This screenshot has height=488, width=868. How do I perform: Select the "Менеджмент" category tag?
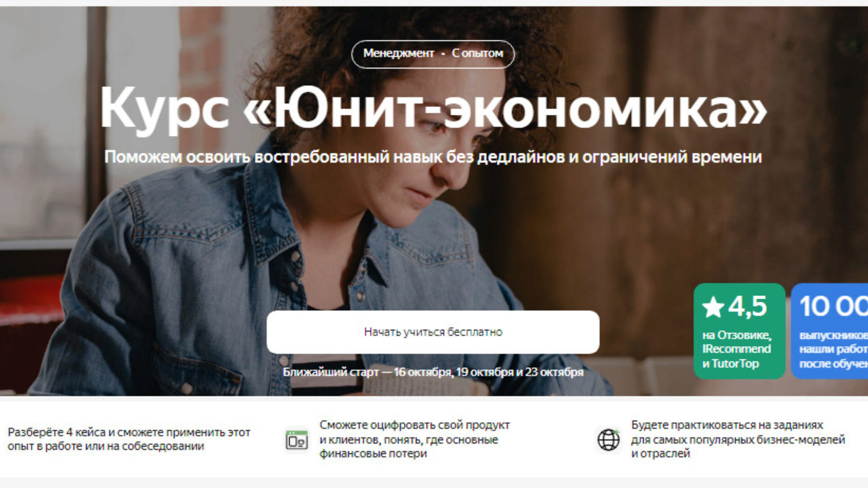398,53
